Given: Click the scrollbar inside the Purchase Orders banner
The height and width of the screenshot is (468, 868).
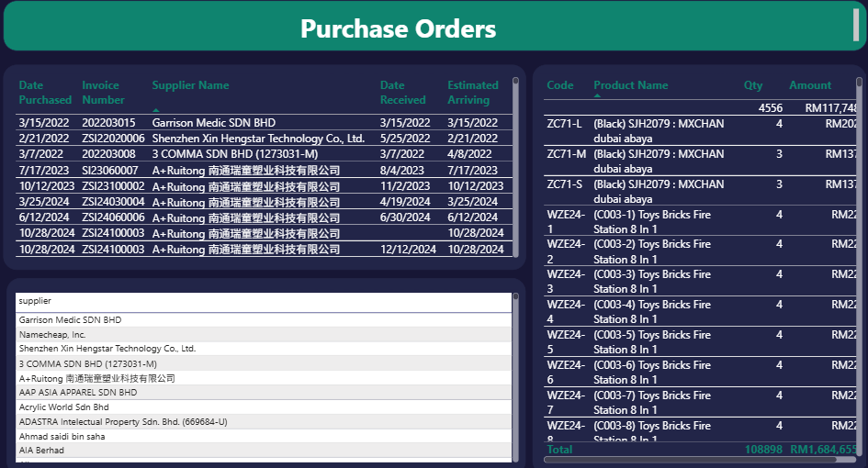Looking at the screenshot, I should click(x=856, y=25).
